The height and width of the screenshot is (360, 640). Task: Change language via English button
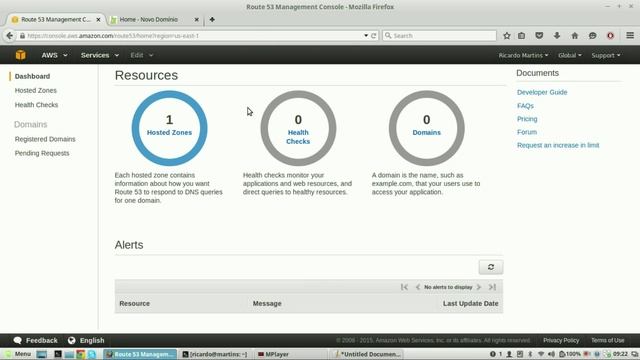tap(86, 340)
